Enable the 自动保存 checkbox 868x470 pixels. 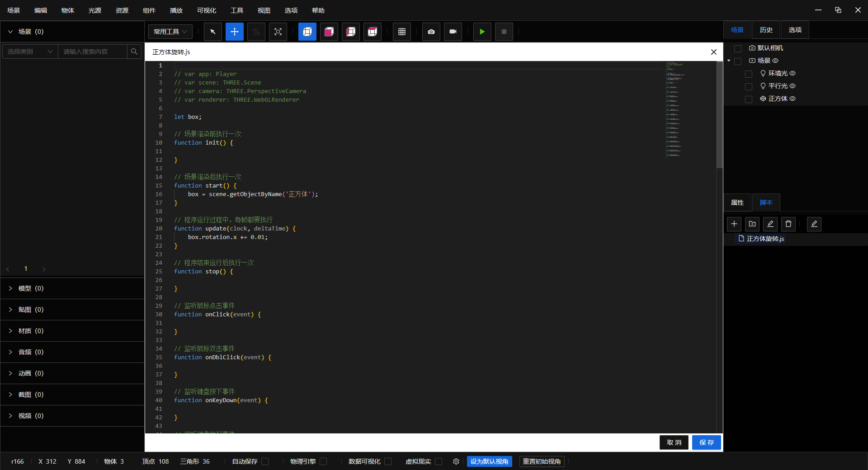point(265,461)
